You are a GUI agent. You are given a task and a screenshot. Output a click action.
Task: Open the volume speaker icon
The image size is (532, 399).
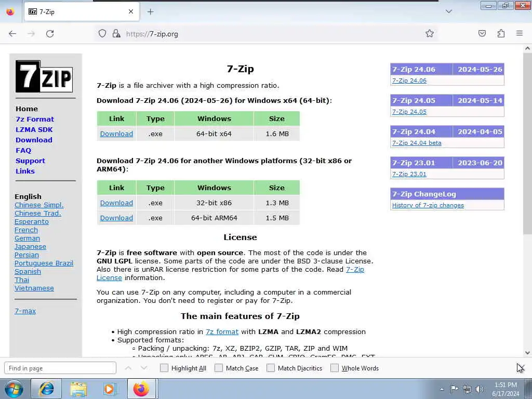pyautogui.click(x=479, y=389)
